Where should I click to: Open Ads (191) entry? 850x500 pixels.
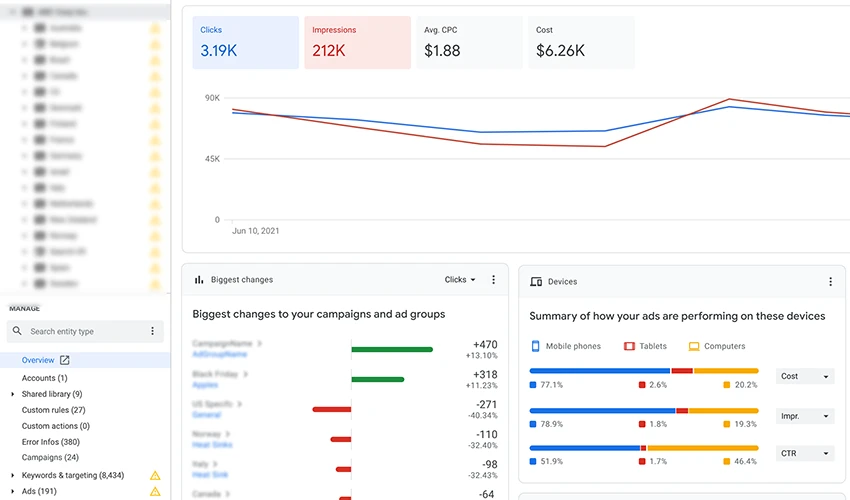39,491
